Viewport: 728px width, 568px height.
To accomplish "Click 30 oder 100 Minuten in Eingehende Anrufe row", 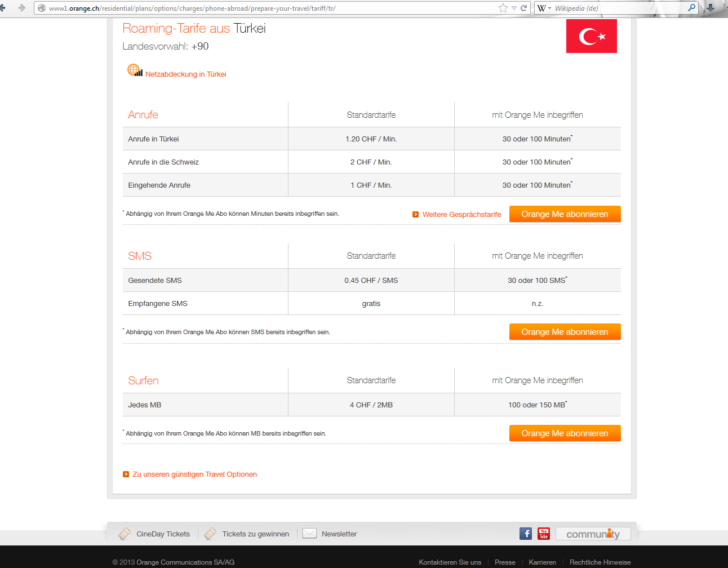I will click(x=537, y=185).
